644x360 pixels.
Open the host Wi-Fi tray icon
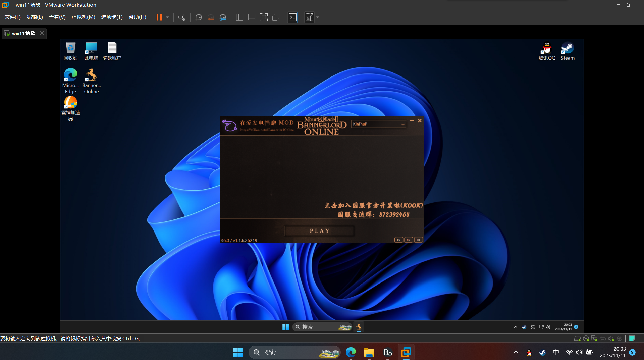click(x=569, y=352)
